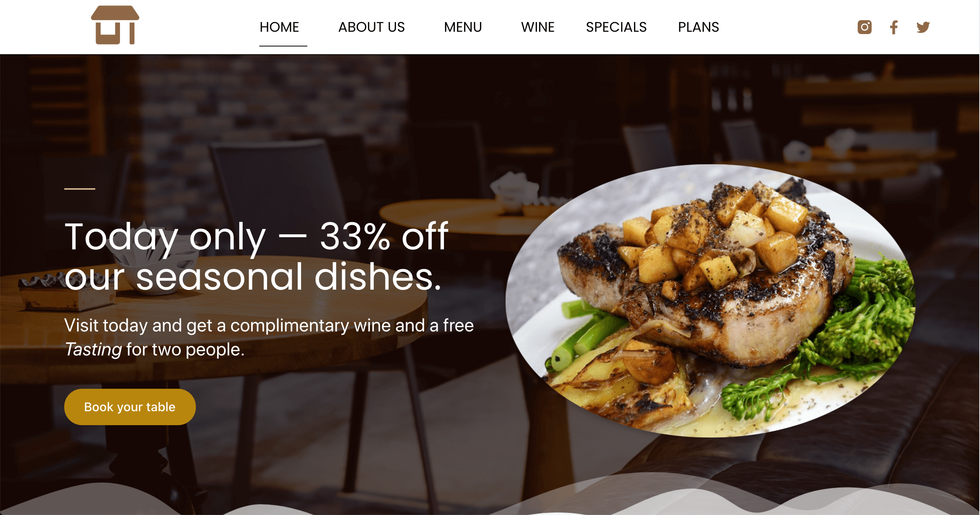This screenshot has height=515, width=980.
Task: View the PLANS page
Action: pyautogui.click(x=698, y=27)
